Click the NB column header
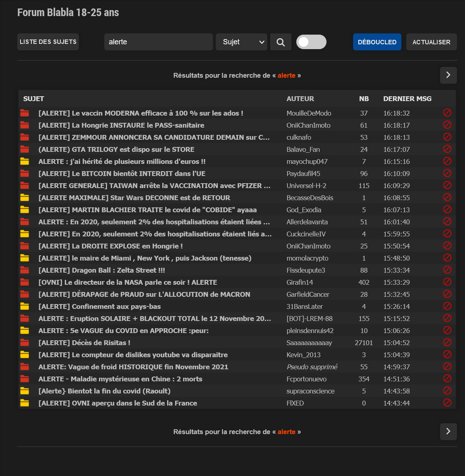Viewport: 465px width, 476px height. [364, 99]
